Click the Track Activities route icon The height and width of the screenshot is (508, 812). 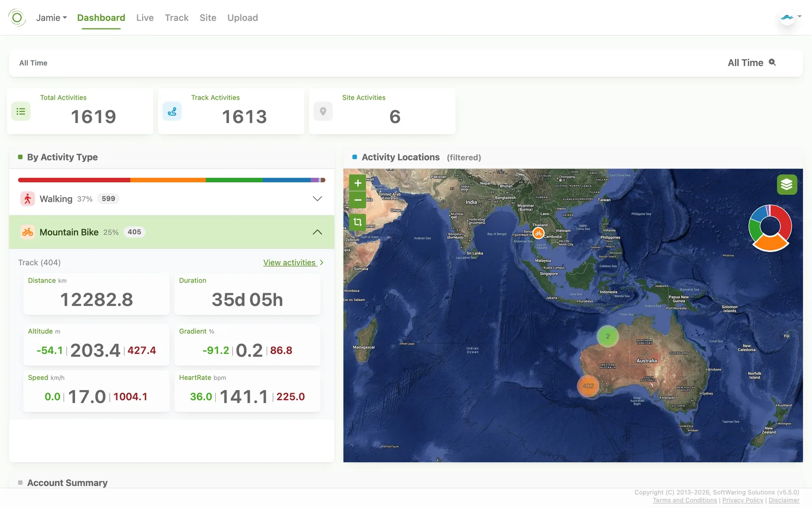tap(172, 111)
